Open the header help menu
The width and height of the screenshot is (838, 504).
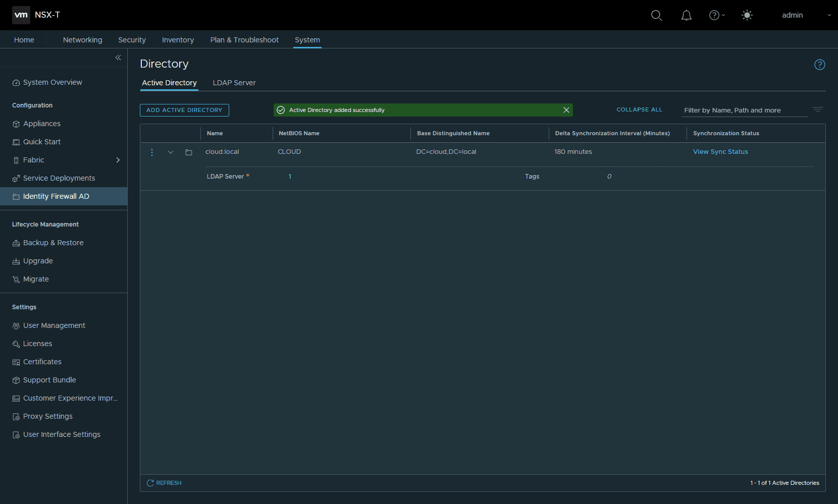[x=717, y=15]
